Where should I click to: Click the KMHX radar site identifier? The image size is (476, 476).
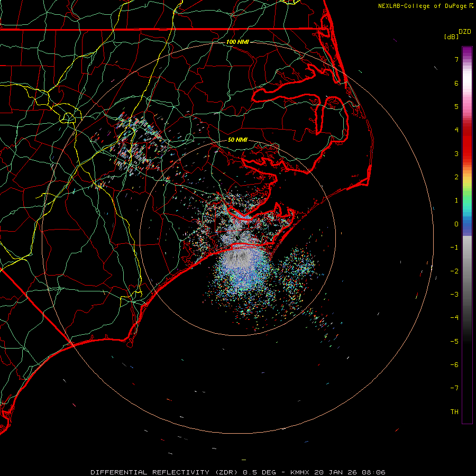pos(300,472)
